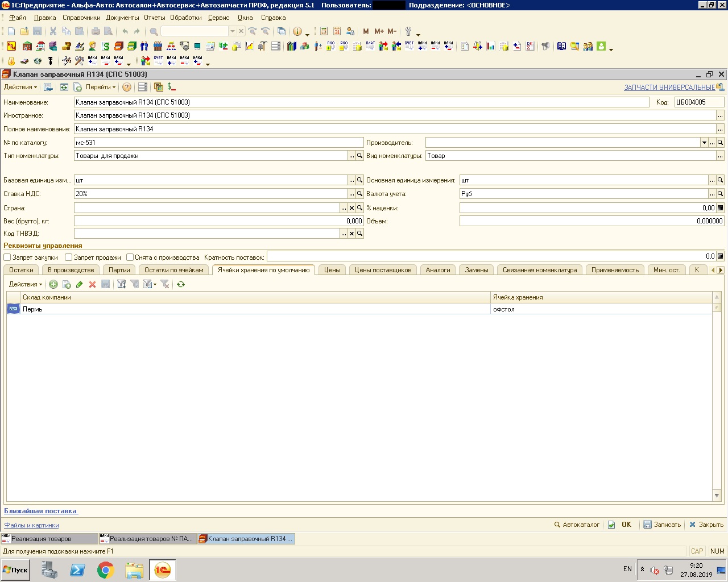Click the green dollar sign toolbar icon
This screenshot has width=728, height=582.
click(x=106, y=46)
